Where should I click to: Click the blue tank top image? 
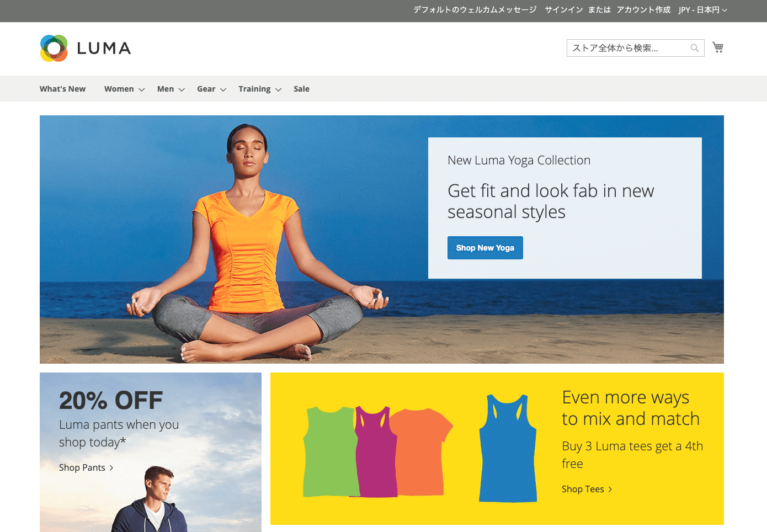(508, 448)
